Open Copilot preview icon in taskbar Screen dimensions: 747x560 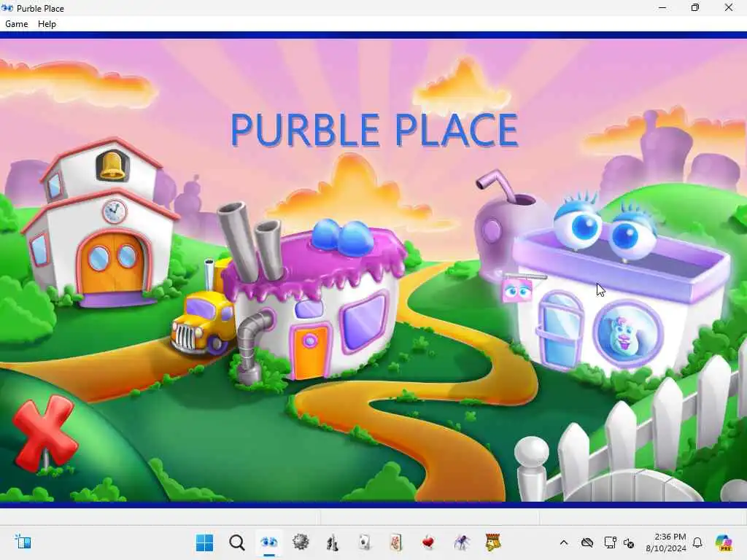[x=724, y=542]
